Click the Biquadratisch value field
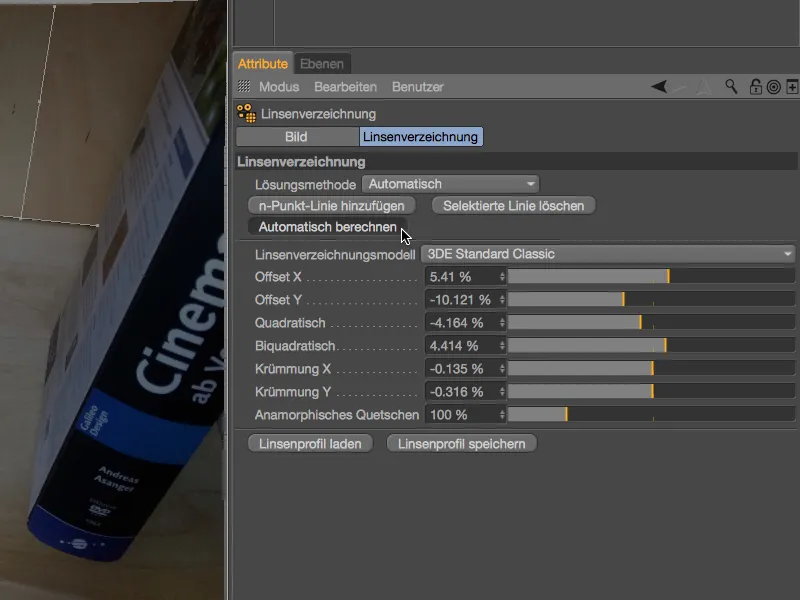Screen dimensions: 800x600 [x=462, y=345]
